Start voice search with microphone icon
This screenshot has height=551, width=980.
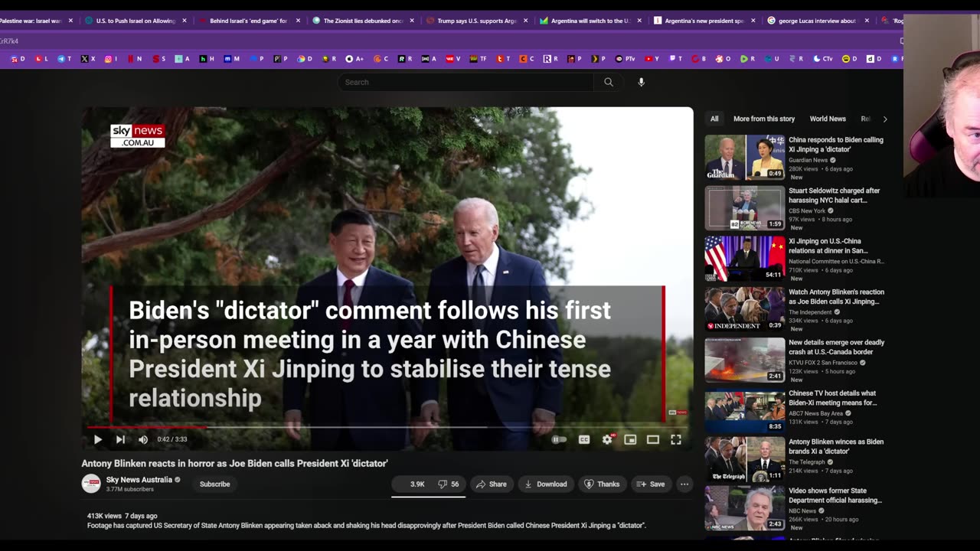pyautogui.click(x=642, y=82)
